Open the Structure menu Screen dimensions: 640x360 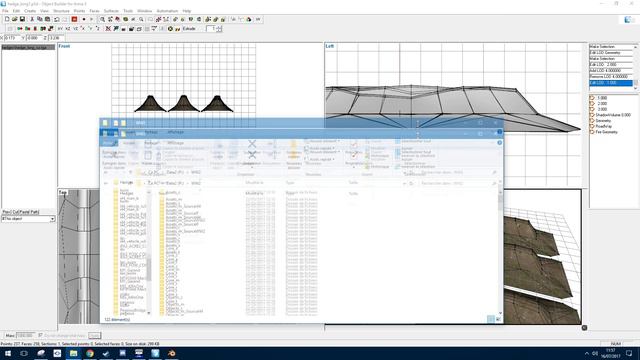point(61,11)
